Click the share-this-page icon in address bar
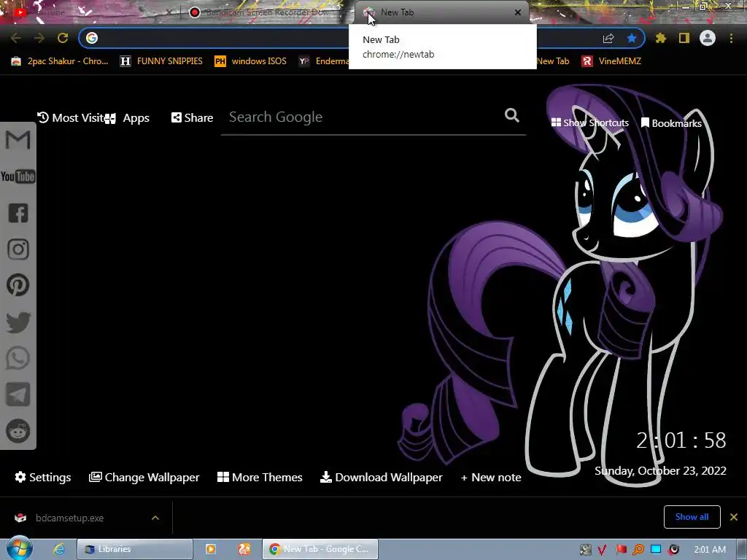 [608, 38]
